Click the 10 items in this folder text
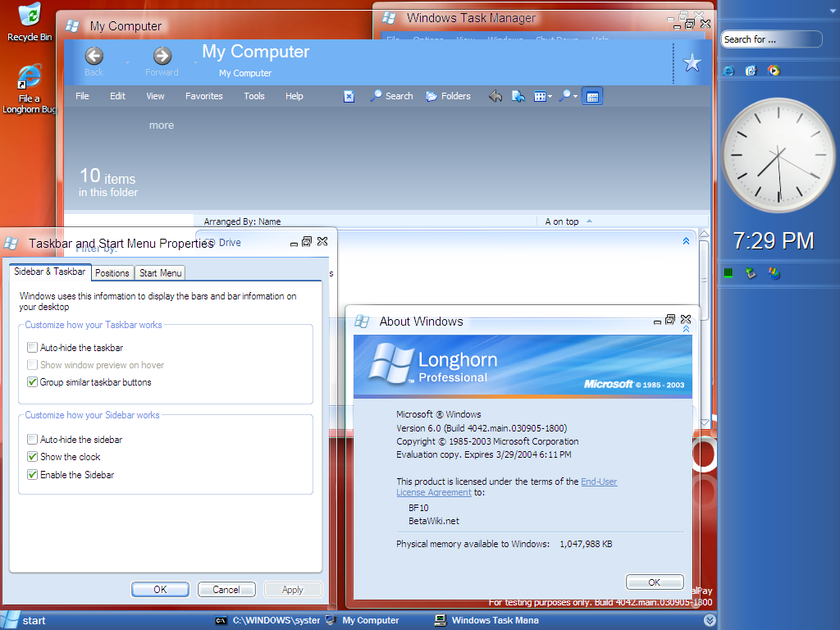The image size is (840, 630). (x=108, y=182)
